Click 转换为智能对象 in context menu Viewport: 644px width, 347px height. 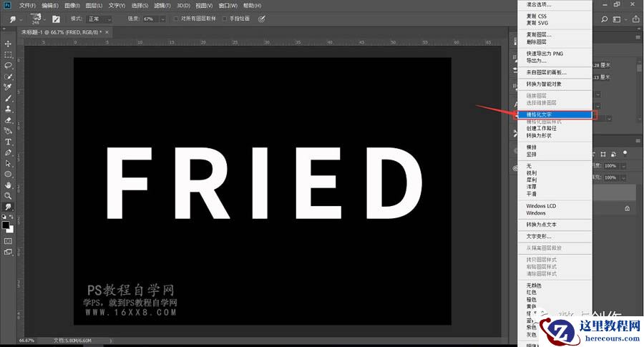tap(544, 84)
